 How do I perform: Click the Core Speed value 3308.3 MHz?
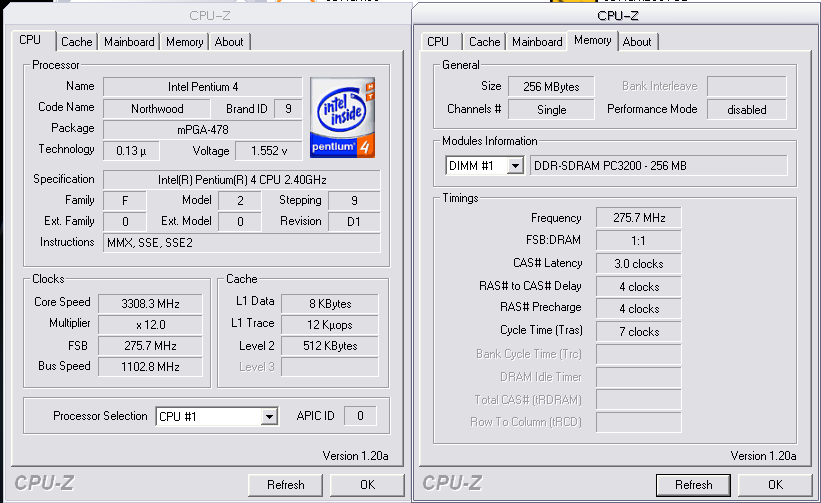pos(150,304)
